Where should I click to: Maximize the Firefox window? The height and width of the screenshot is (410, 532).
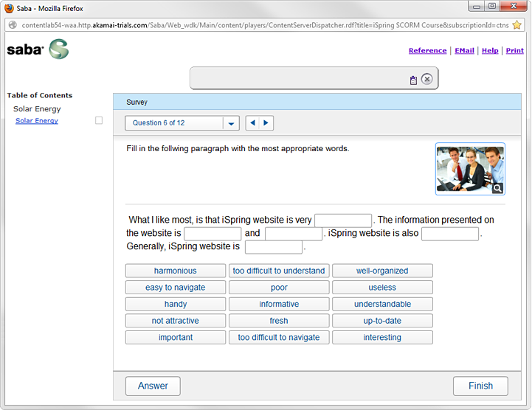[x=492, y=6]
